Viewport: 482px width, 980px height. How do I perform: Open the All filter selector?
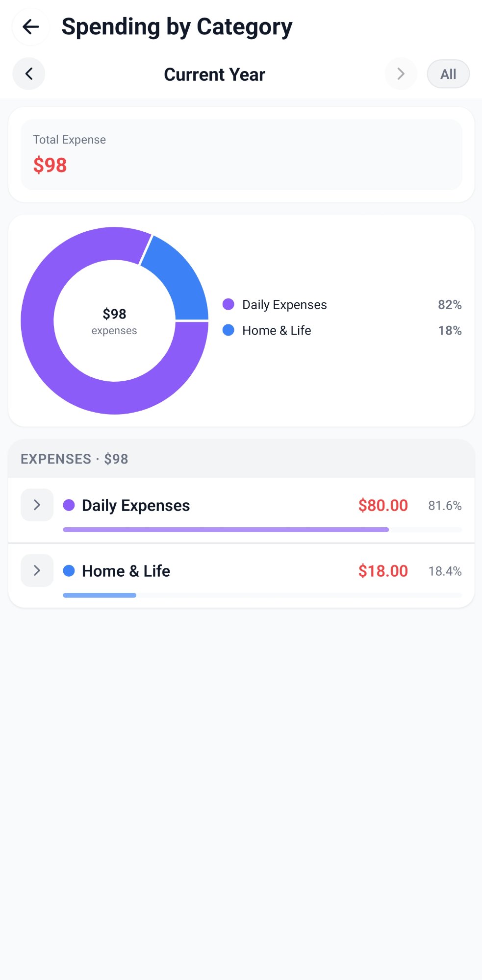pyautogui.click(x=448, y=73)
